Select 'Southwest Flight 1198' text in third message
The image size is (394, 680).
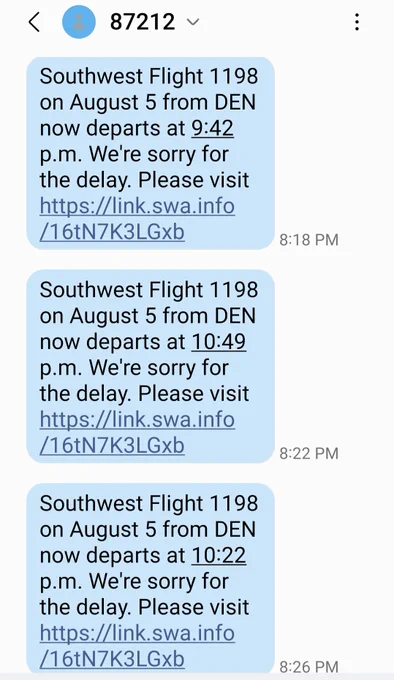(149, 504)
